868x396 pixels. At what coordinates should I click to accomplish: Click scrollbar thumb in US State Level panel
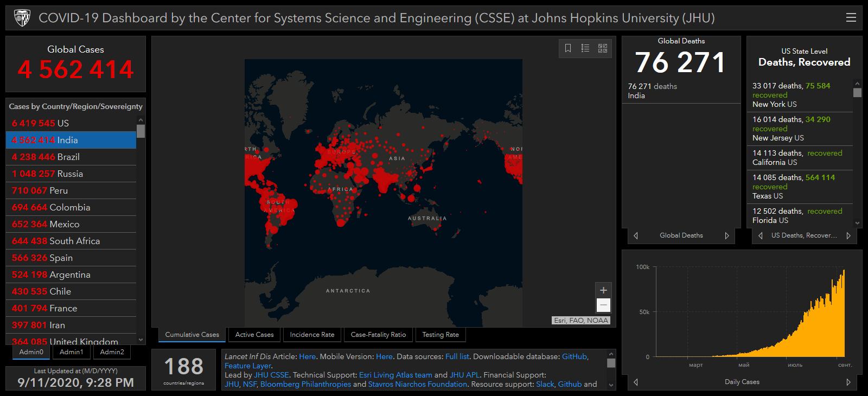857,93
